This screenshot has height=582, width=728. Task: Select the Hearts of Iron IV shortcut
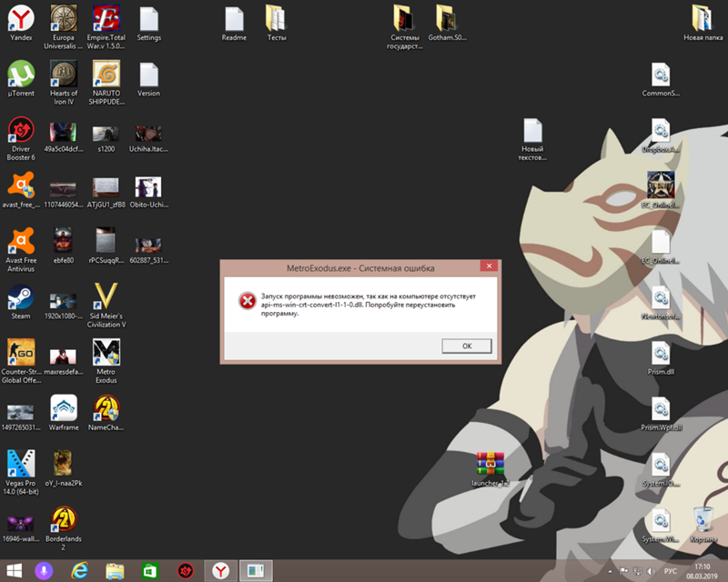pyautogui.click(x=64, y=83)
